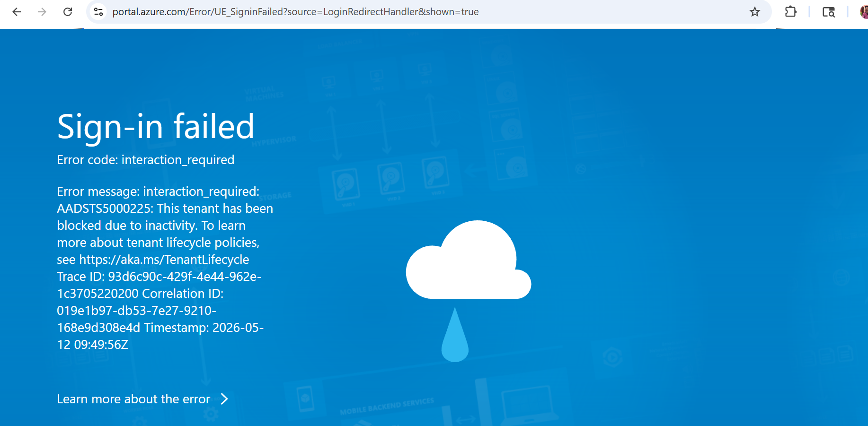The height and width of the screenshot is (426, 868).
Task: Click the Sign-in failed heading
Action: [x=156, y=126]
